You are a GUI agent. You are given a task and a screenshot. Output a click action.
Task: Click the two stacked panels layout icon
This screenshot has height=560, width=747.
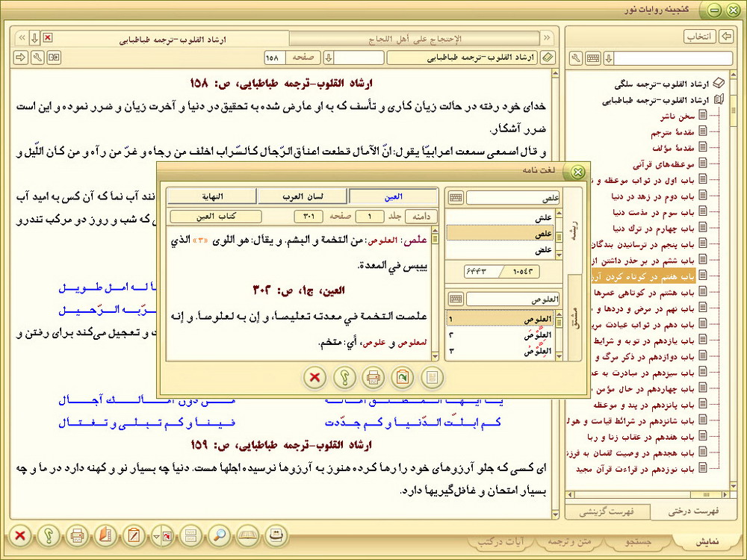(190, 535)
